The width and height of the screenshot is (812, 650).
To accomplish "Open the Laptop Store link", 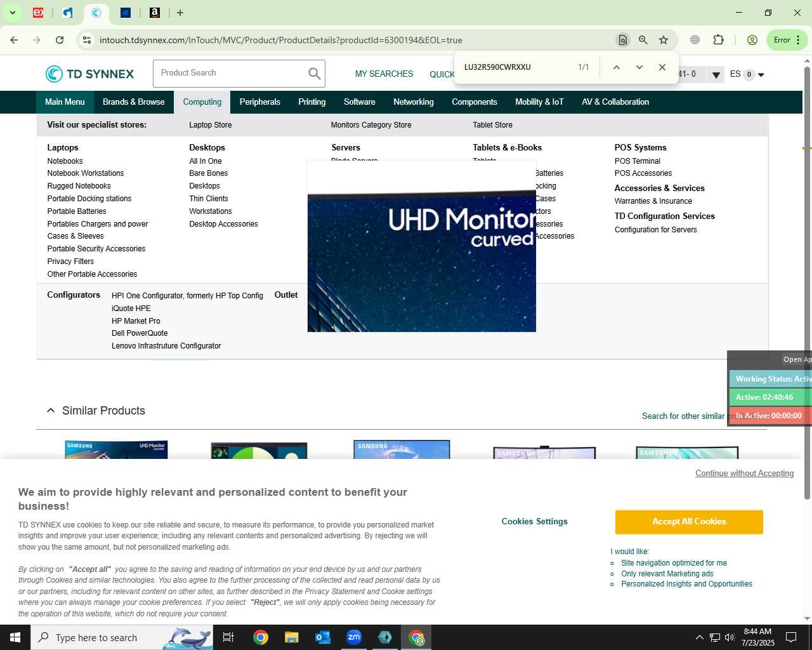I will 210,125.
